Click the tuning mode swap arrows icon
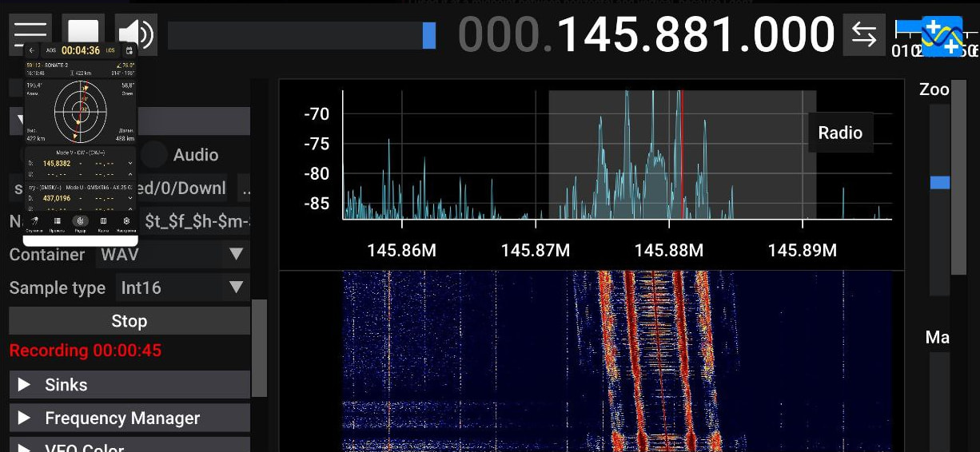 pos(863,34)
